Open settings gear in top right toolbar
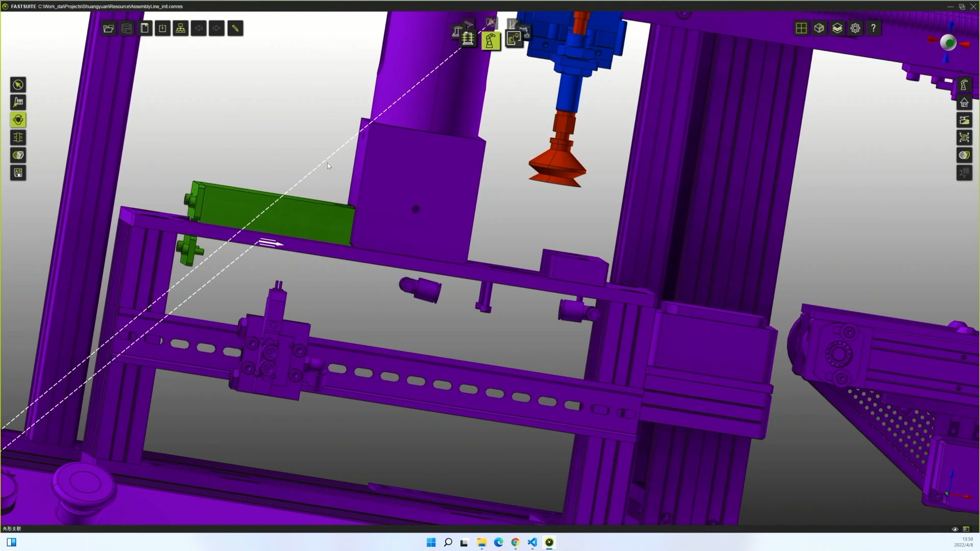980x551 pixels. pyautogui.click(x=855, y=29)
